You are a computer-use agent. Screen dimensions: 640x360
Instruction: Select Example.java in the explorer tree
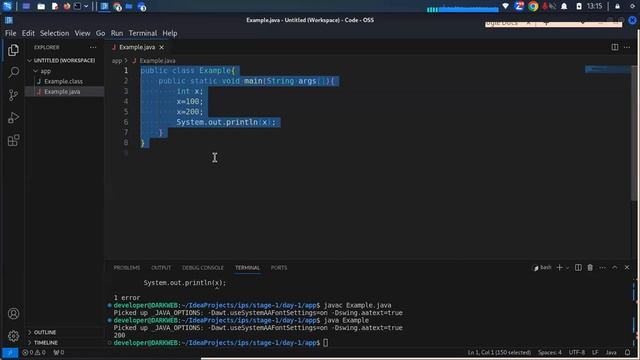62,91
